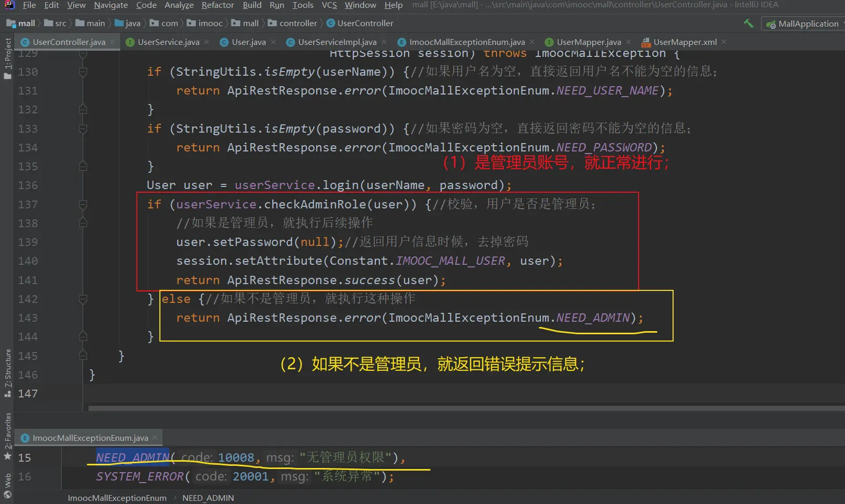The width and height of the screenshot is (845, 504).
Task: Collapse the code fold at line 137
Action: [x=83, y=204]
